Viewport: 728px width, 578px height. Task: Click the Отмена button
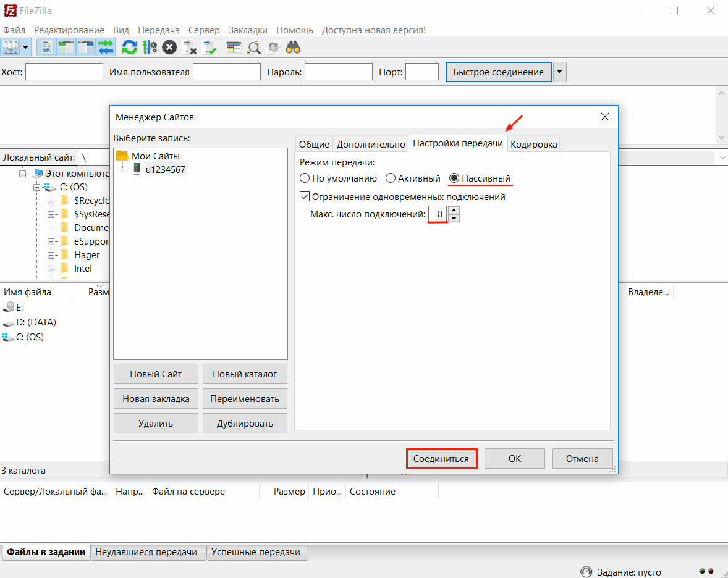pyautogui.click(x=582, y=459)
